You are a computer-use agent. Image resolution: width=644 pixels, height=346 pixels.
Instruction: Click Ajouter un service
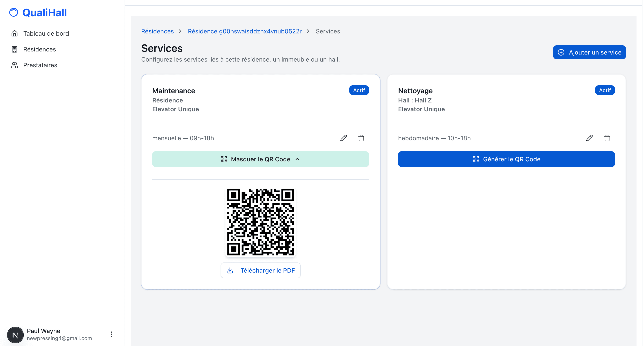tap(589, 52)
